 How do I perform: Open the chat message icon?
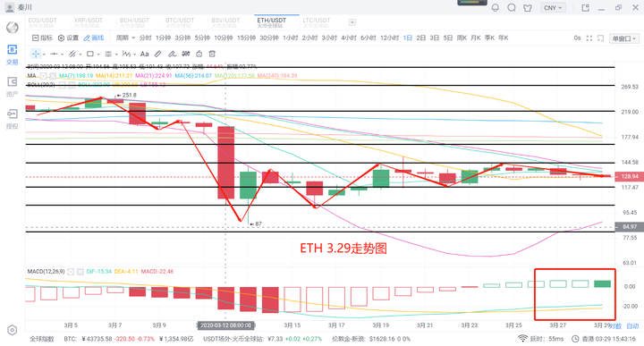512,7
